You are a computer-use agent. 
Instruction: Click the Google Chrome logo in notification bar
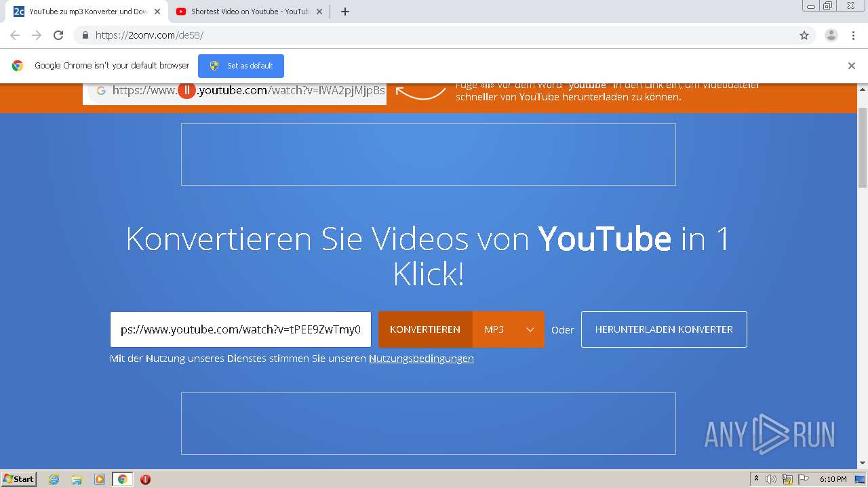tap(18, 66)
